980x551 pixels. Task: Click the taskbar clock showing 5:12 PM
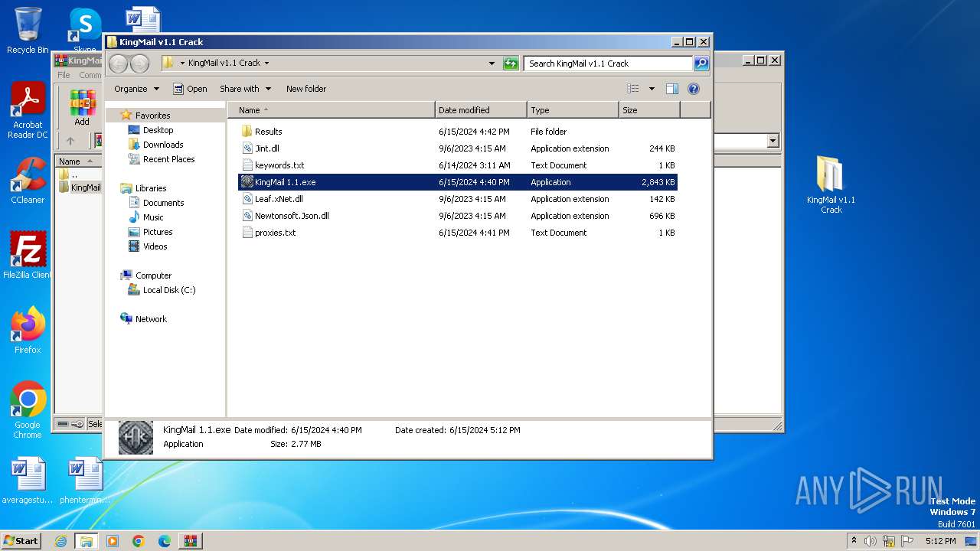click(940, 541)
